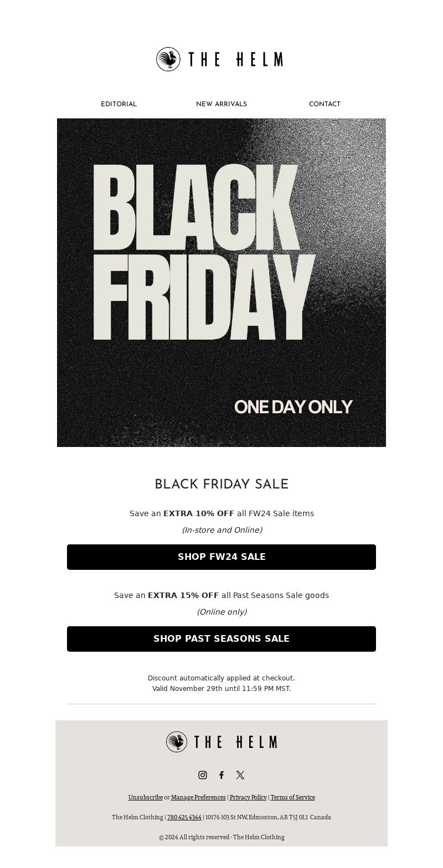Open the Contact navigation link
Image resolution: width=443 pixels, height=868 pixels.
324,104
